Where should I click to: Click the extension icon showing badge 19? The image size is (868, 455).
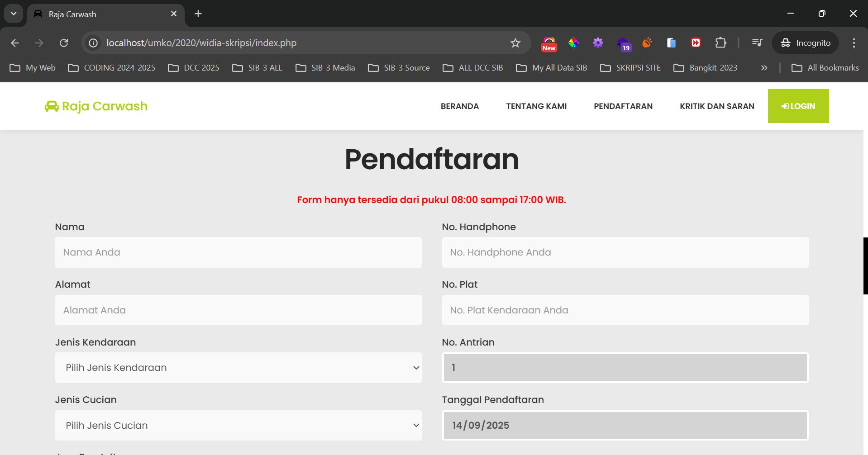pyautogui.click(x=624, y=43)
